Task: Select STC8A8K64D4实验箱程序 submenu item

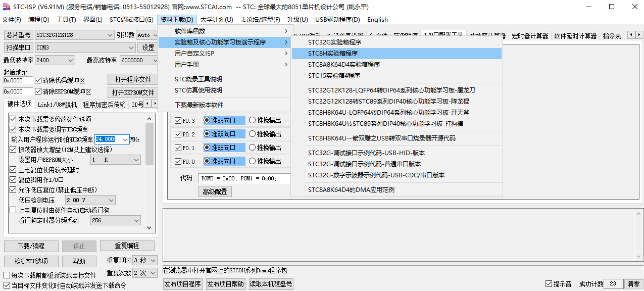Action: pos(397,65)
